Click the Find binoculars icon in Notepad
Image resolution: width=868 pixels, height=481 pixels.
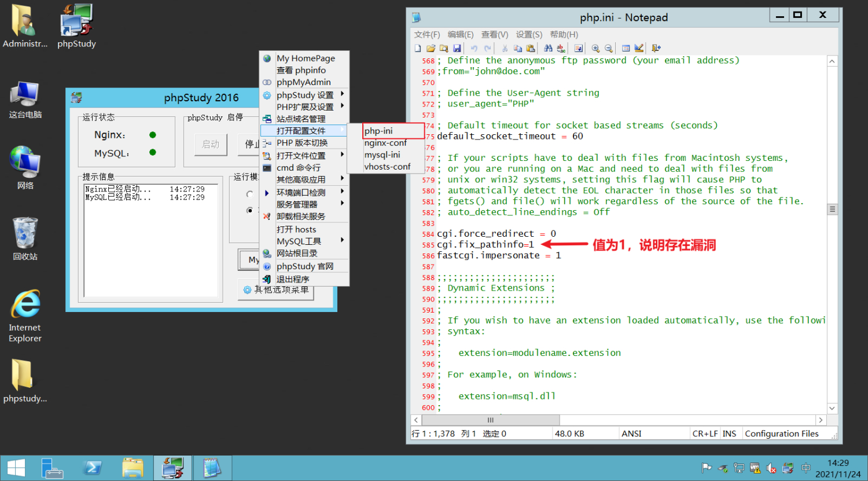[548, 48]
